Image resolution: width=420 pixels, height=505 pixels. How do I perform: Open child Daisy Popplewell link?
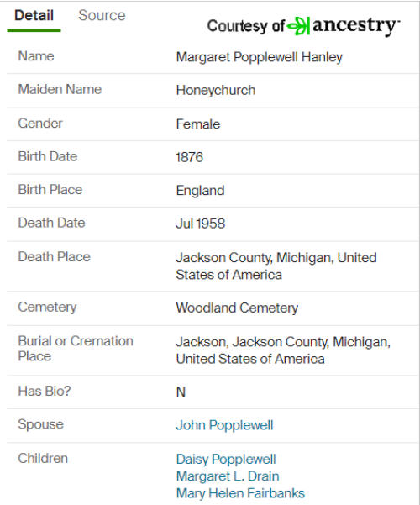(x=226, y=460)
